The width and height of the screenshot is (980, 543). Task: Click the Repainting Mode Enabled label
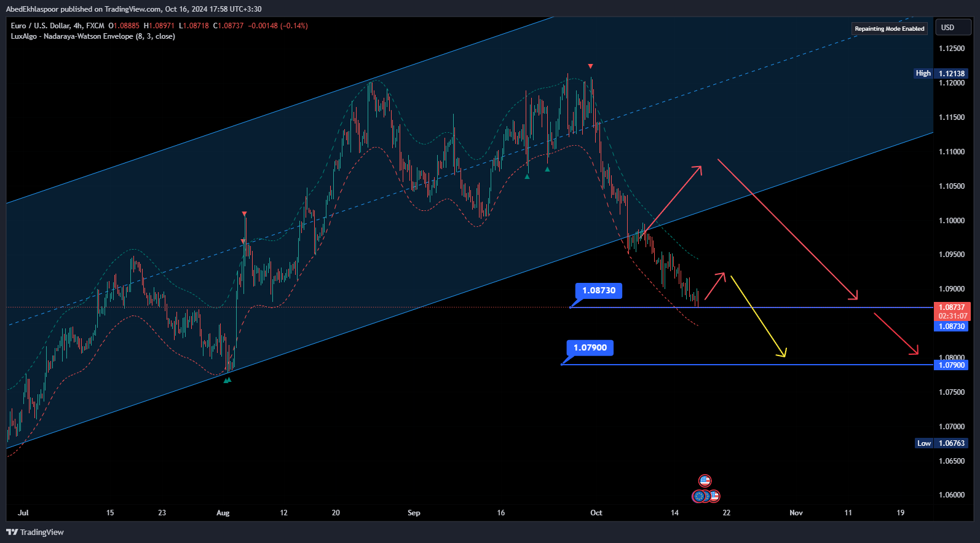[890, 29]
